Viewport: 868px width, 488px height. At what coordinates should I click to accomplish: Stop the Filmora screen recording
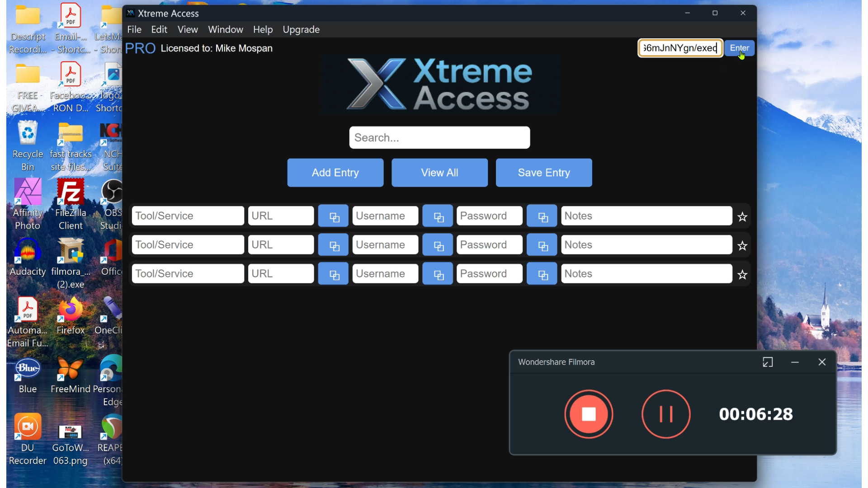click(589, 414)
